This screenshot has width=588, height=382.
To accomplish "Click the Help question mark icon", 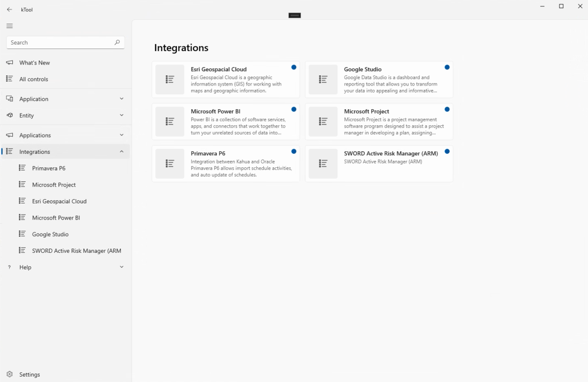I will coord(9,267).
